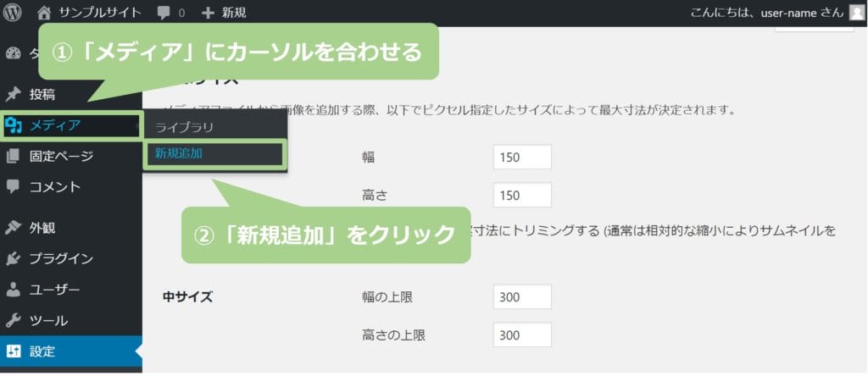Open comments via the speech bubble icon

pyautogui.click(x=164, y=14)
